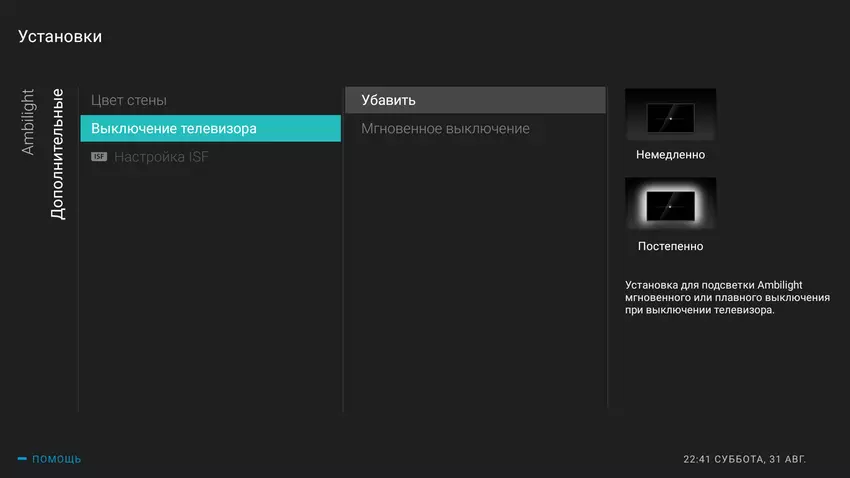
Task: Click the Немедленно caption text
Action: click(670, 155)
